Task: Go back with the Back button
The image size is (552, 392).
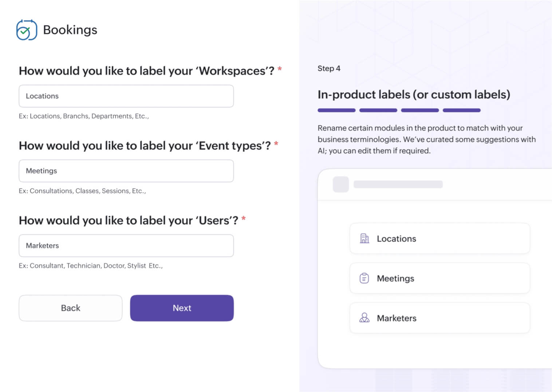Action: tap(70, 308)
